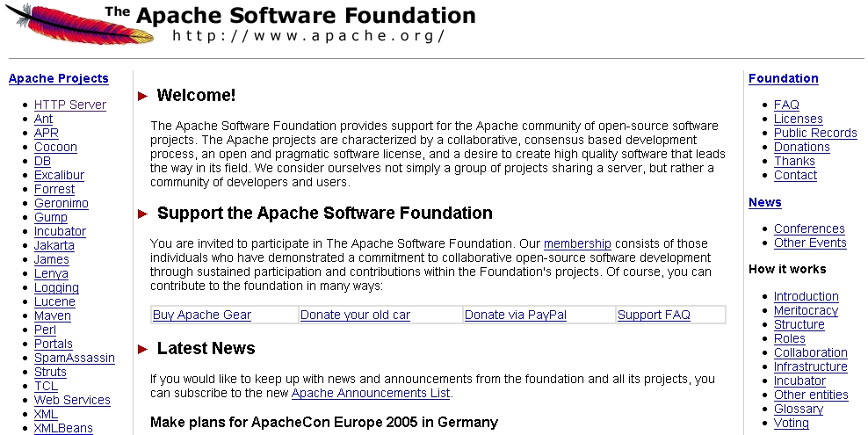Open the Gump project link
Image resolution: width=868 pixels, height=435 pixels.
[x=51, y=218]
